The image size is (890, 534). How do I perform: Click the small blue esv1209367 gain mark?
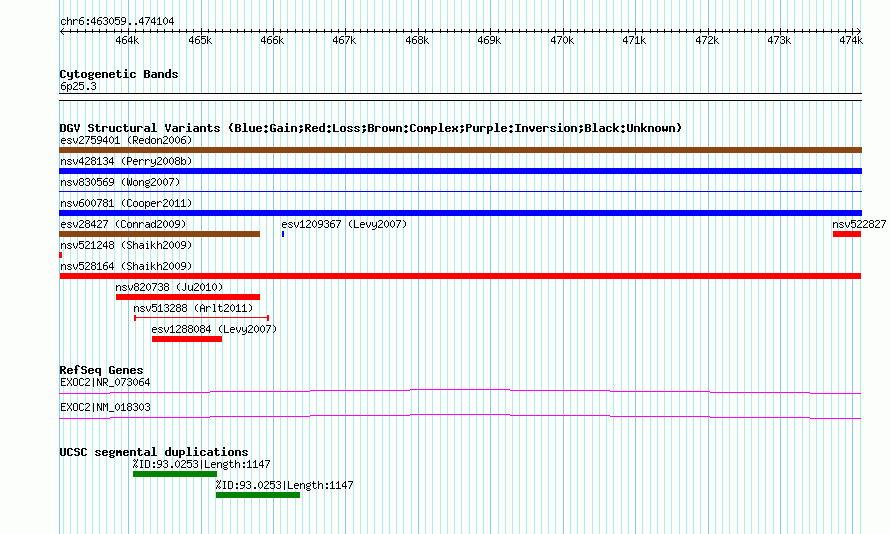[x=283, y=234]
